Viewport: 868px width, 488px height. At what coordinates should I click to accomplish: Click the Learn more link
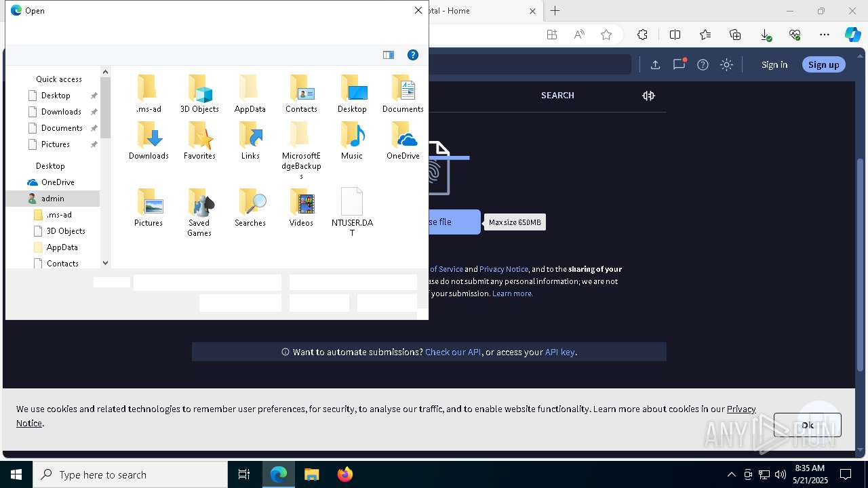[x=513, y=293]
